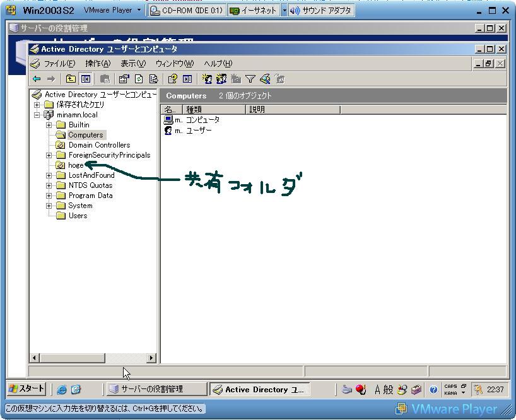Sort by 説明 column header
516x420 pixels.
293,110
